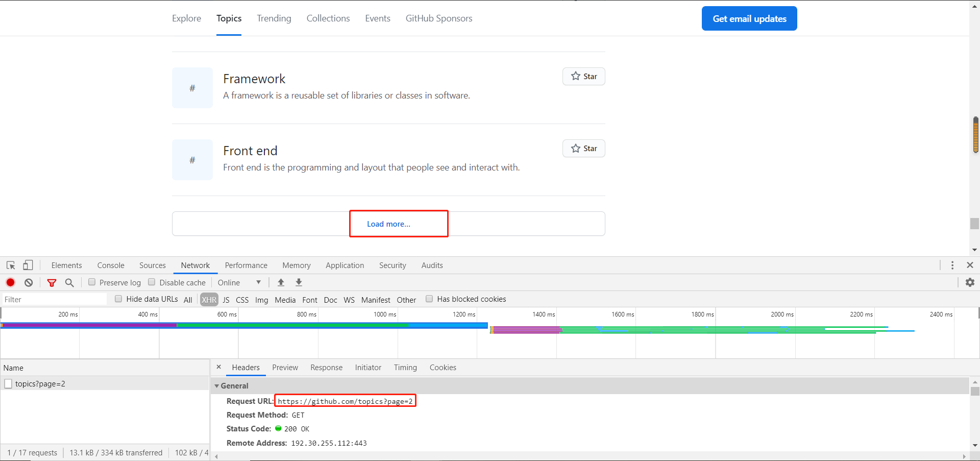Viewport: 980px width, 461px height.
Task: Show the Timing details tab
Action: pyautogui.click(x=405, y=368)
